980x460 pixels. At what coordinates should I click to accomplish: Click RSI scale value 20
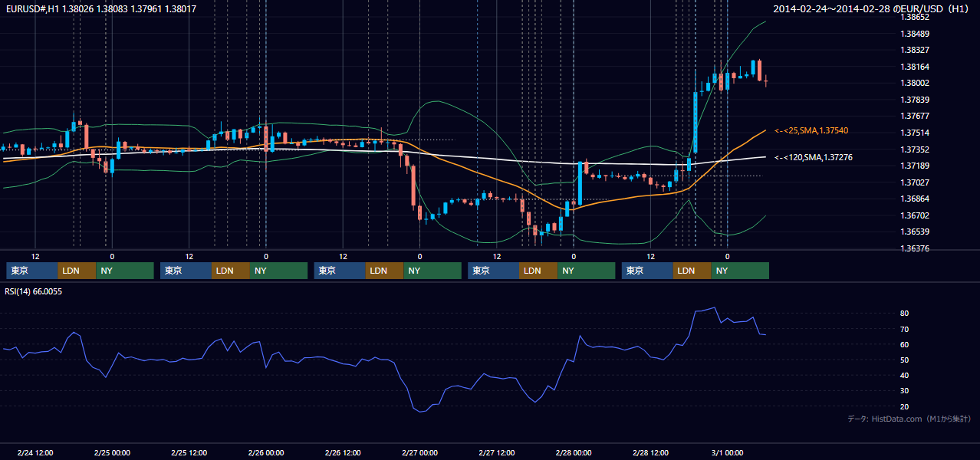(x=905, y=406)
